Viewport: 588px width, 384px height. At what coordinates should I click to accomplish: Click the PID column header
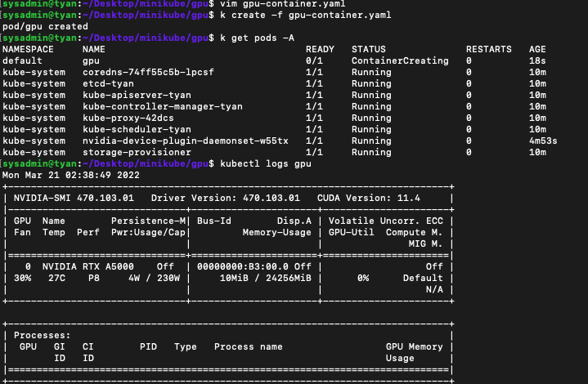148,346
